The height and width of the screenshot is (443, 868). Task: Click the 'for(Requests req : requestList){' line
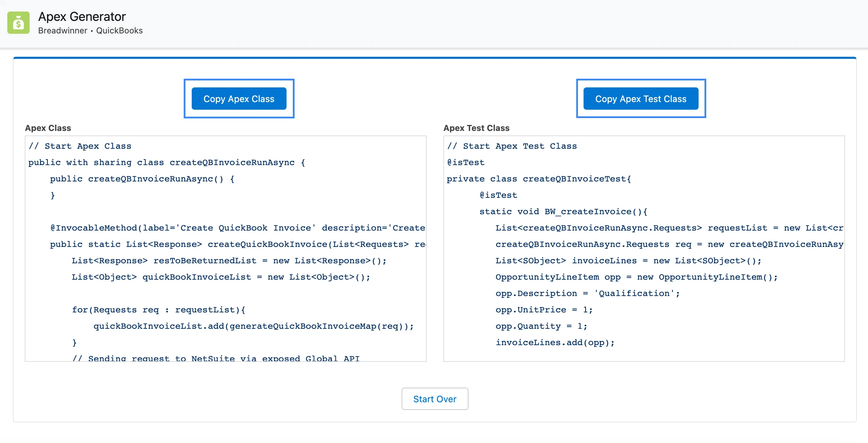pos(159,310)
